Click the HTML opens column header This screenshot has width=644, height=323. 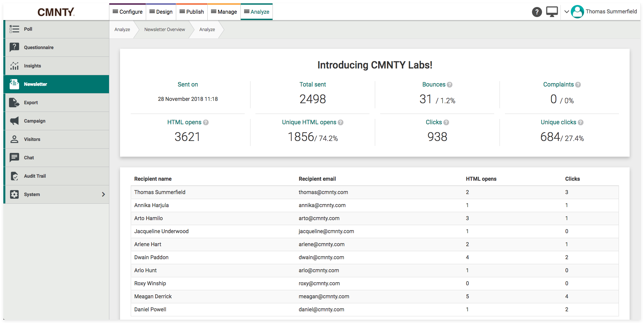(481, 179)
